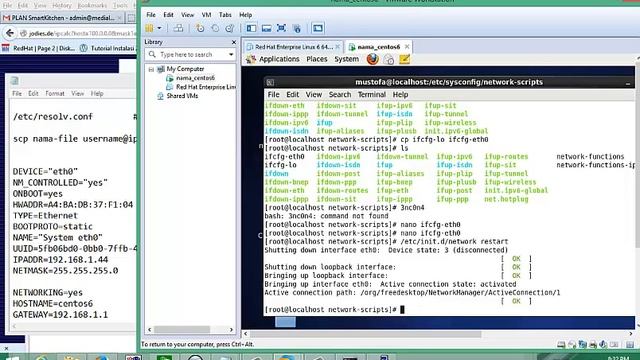
Task: Select My Computer in Library tree
Action: coord(185,69)
